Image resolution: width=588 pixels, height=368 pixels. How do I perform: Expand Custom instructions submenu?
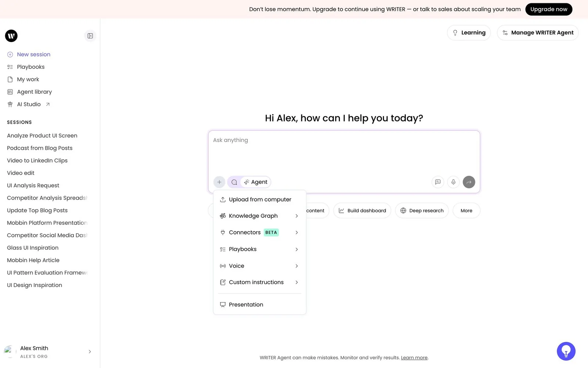[259, 282]
